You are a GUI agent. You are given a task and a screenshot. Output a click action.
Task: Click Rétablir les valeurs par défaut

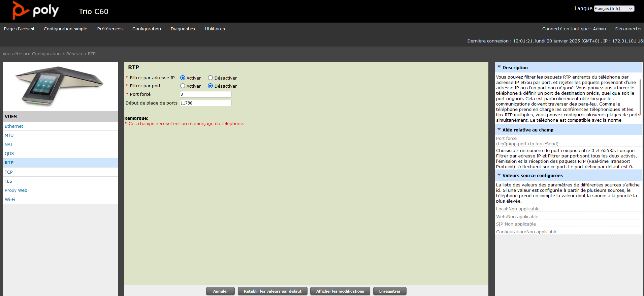[272, 291]
